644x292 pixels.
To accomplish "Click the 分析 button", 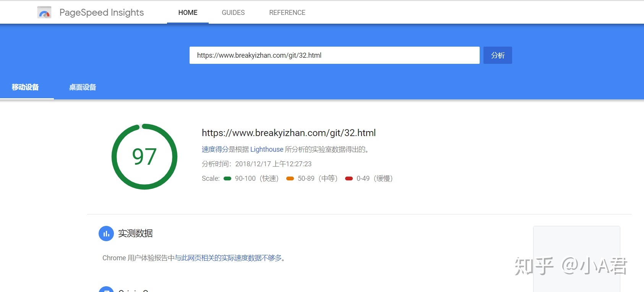I will tap(498, 55).
